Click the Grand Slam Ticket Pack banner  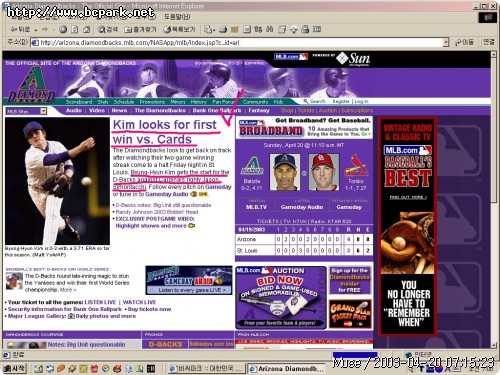350,314
